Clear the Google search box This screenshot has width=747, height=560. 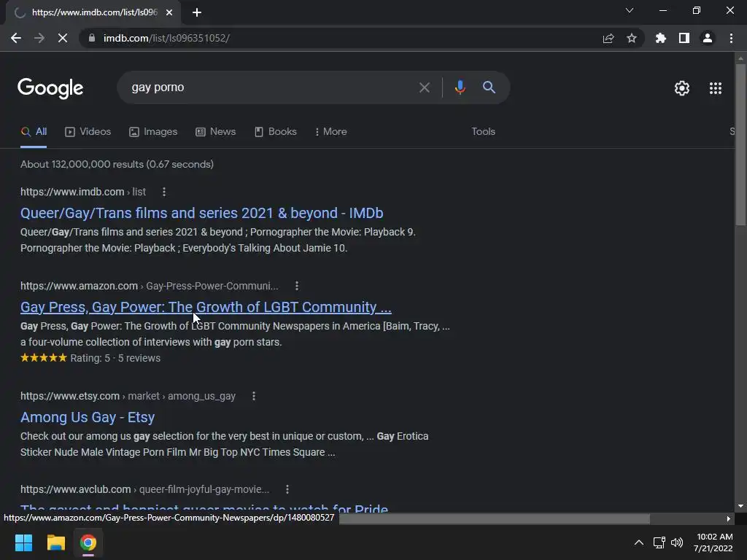pos(424,87)
